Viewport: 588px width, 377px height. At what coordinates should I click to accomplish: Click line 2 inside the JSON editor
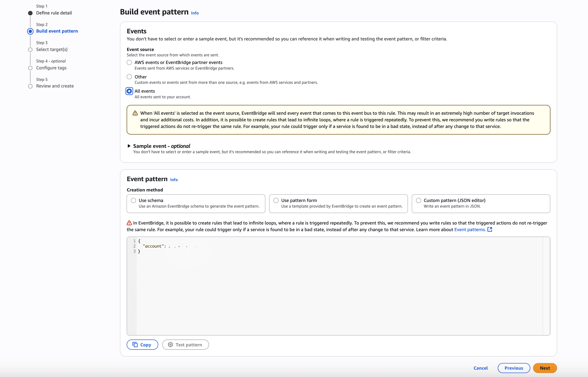172,246
